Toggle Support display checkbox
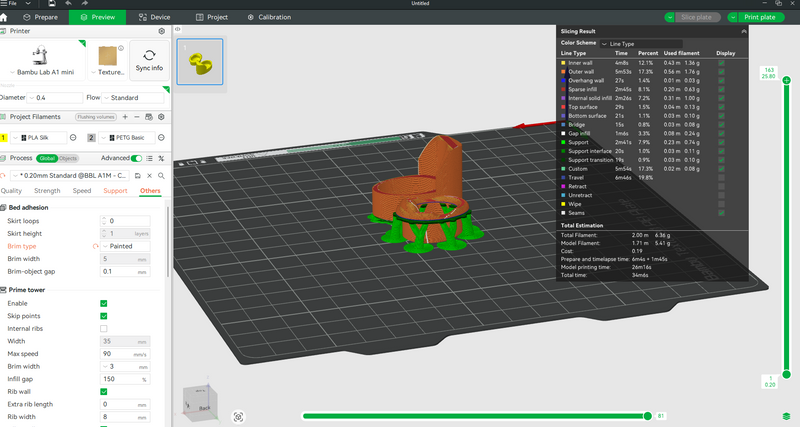This screenshot has height=427, width=800. (721, 143)
